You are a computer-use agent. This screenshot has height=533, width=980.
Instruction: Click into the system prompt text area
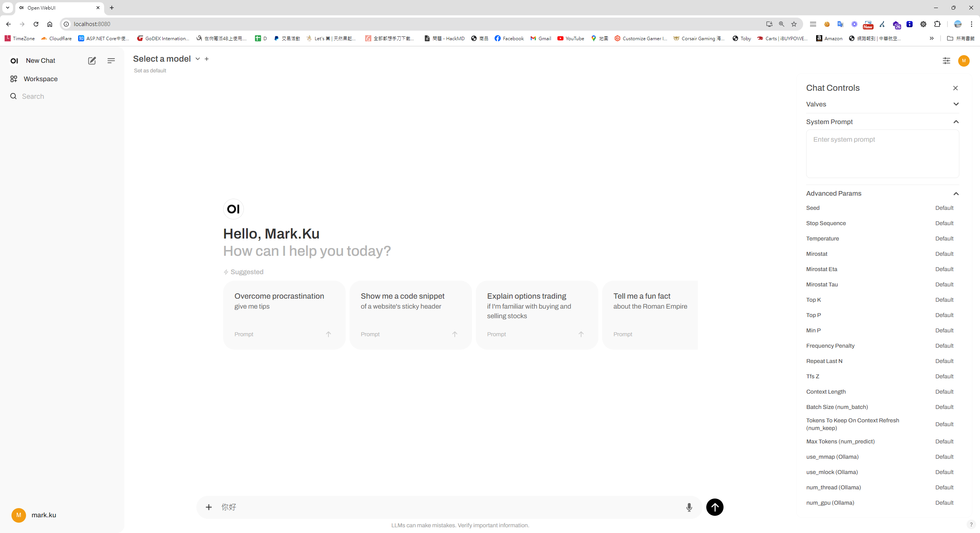pos(882,153)
